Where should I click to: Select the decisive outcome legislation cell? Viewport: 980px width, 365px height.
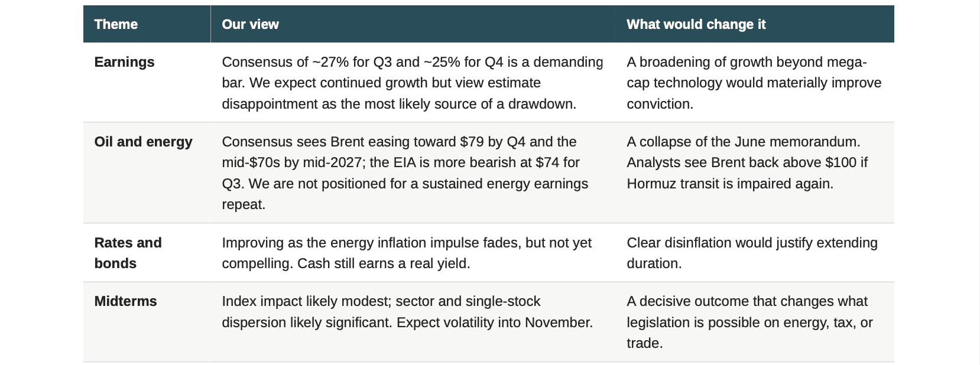pyautogui.click(x=749, y=322)
